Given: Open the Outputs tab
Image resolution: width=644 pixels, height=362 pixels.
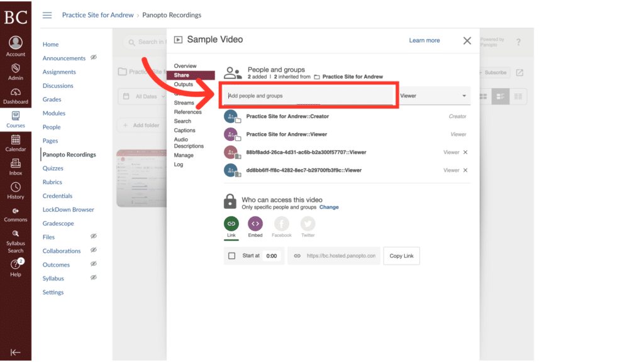Looking at the screenshot, I should click(183, 84).
